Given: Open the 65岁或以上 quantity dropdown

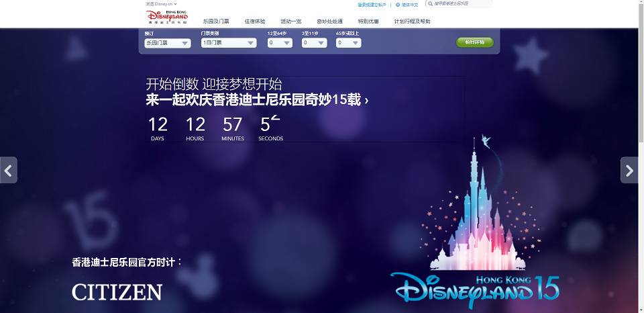Looking at the screenshot, I should click(349, 43).
